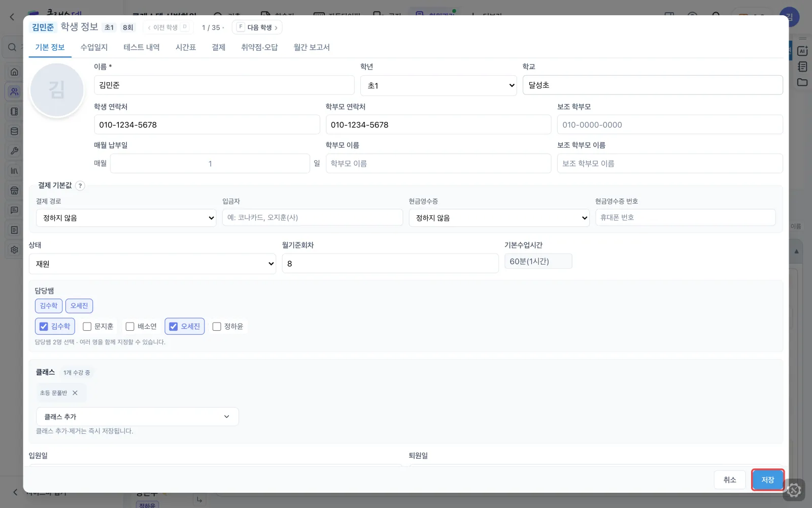
Task: Open the notes list icon on right edge
Action: pyautogui.click(x=802, y=67)
